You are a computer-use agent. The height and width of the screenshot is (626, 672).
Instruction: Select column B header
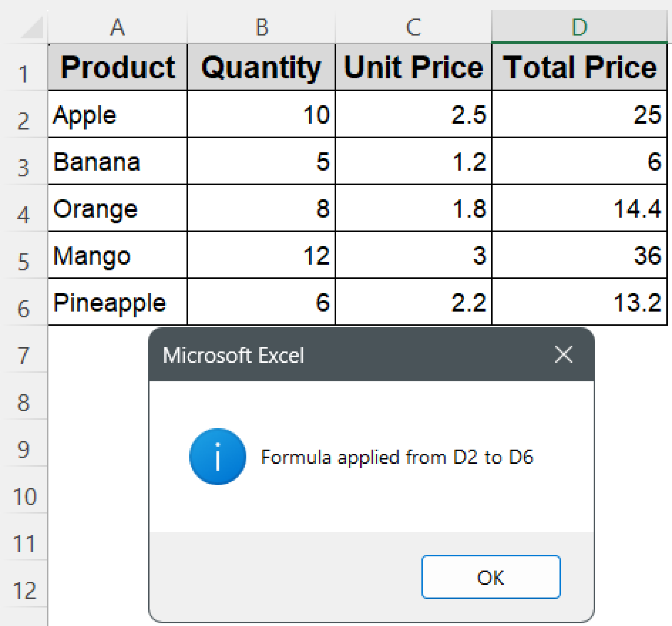click(x=261, y=27)
